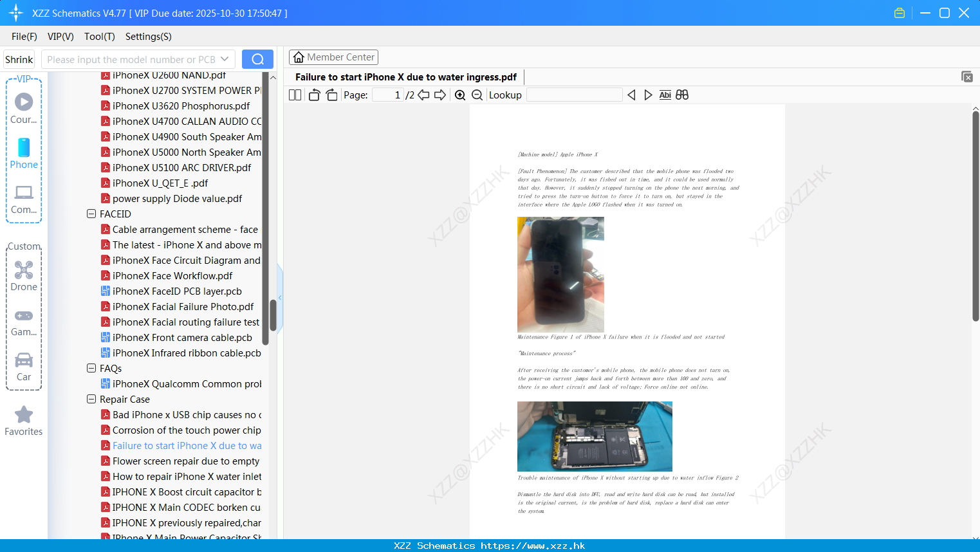Open the xzz.hk link in status bar
The width and height of the screenshot is (980, 552).
coord(533,546)
